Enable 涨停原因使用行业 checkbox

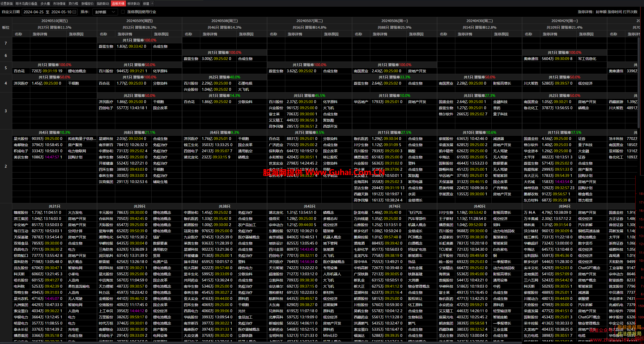[123, 12]
